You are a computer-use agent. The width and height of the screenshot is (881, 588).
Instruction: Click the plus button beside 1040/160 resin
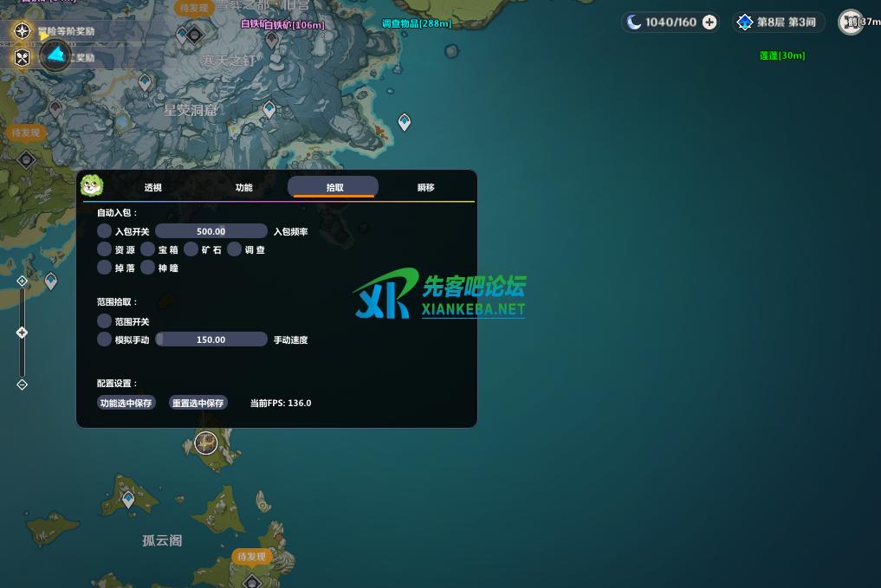pos(709,23)
